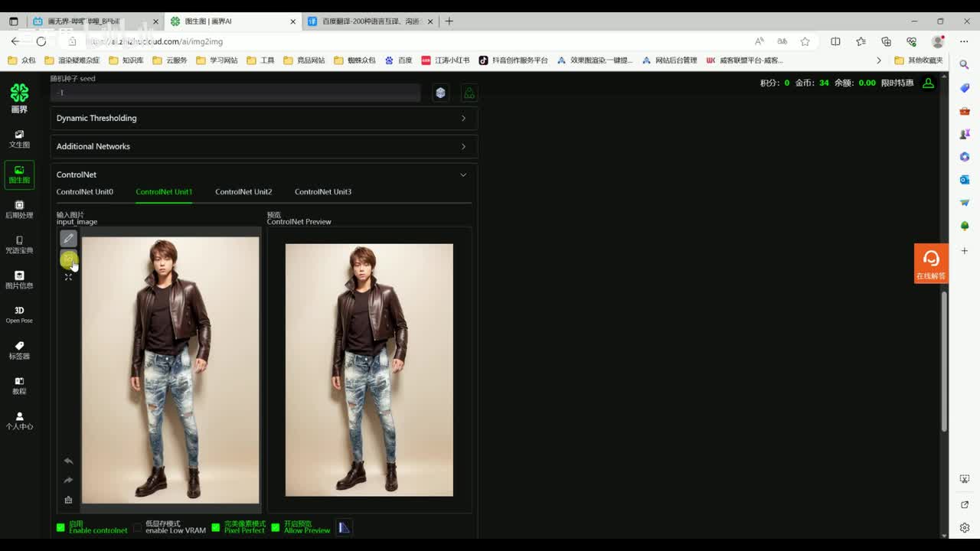Switch to ControlNet Unit0 tab

click(x=84, y=192)
